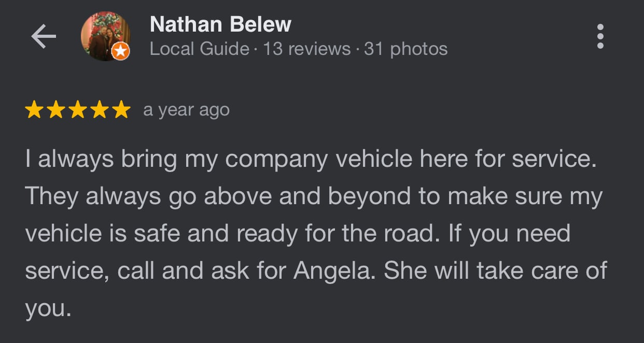Click the words "She will take care of"

click(x=495, y=271)
